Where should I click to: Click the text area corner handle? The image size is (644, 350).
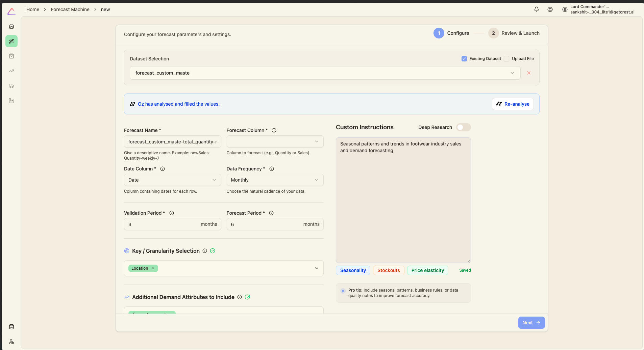click(x=469, y=261)
